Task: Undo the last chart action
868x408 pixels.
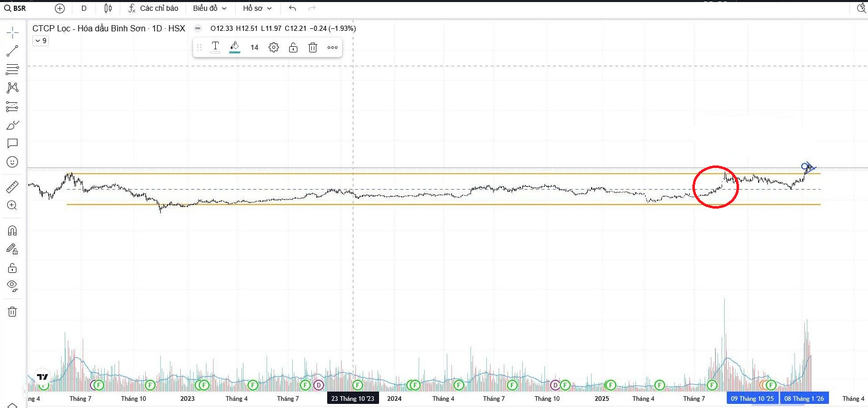Action: click(292, 8)
